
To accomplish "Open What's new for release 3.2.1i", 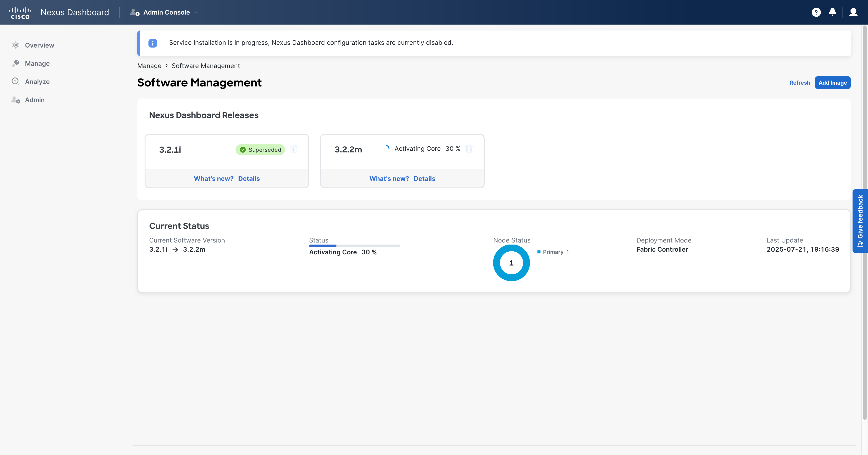I will [x=214, y=179].
